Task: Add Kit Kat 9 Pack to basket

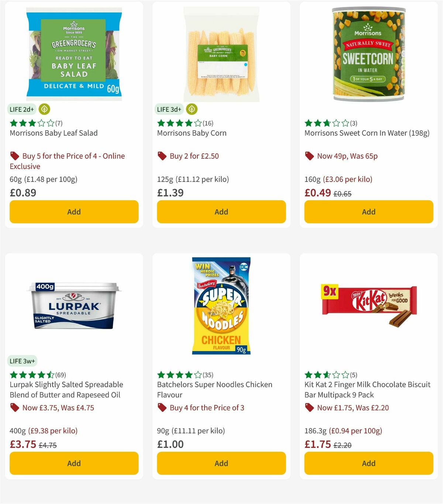Action: point(368,463)
